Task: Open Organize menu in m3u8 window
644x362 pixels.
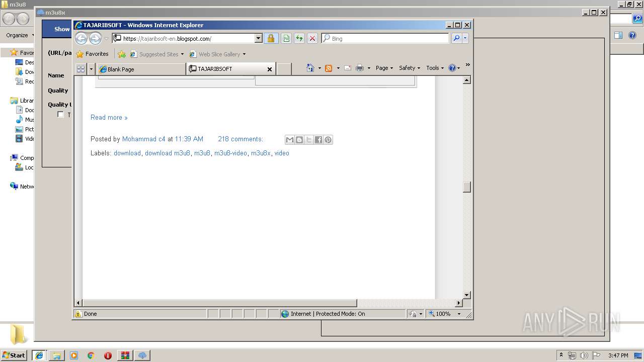Action: (20, 35)
